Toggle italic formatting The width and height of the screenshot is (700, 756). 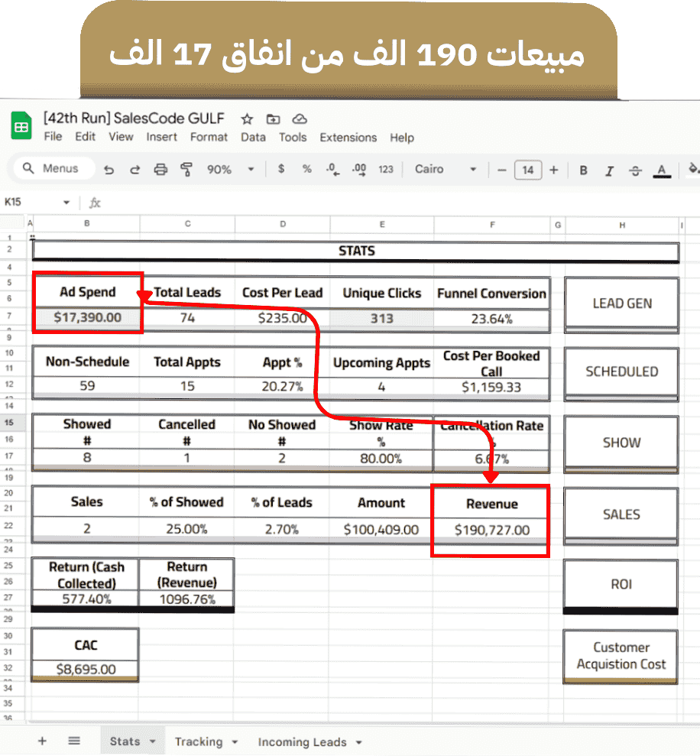coord(609,170)
